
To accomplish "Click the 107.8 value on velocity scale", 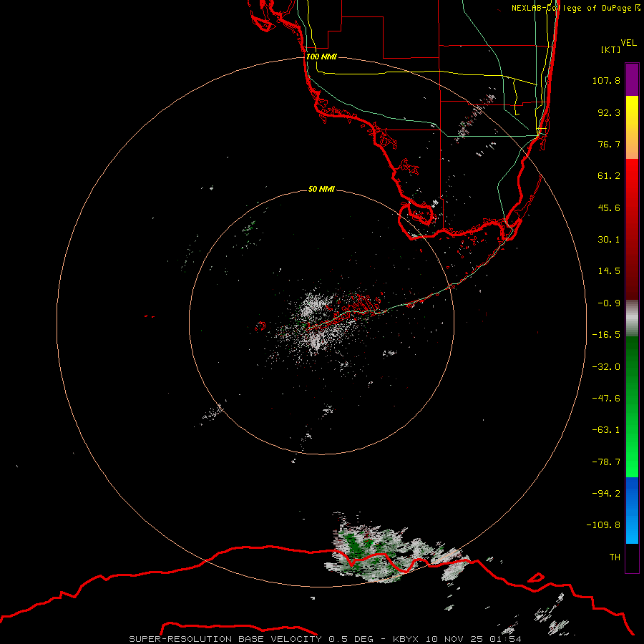I will [606, 80].
